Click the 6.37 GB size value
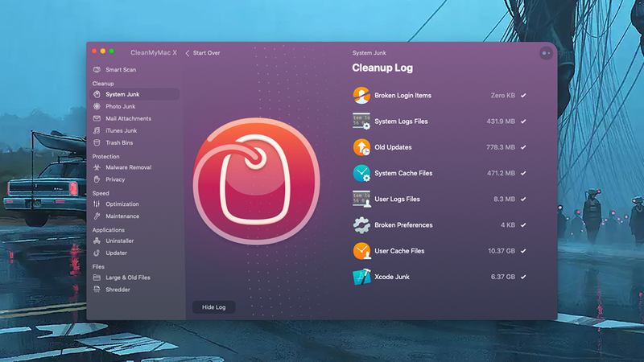This screenshot has height=362, width=644. click(502, 277)
